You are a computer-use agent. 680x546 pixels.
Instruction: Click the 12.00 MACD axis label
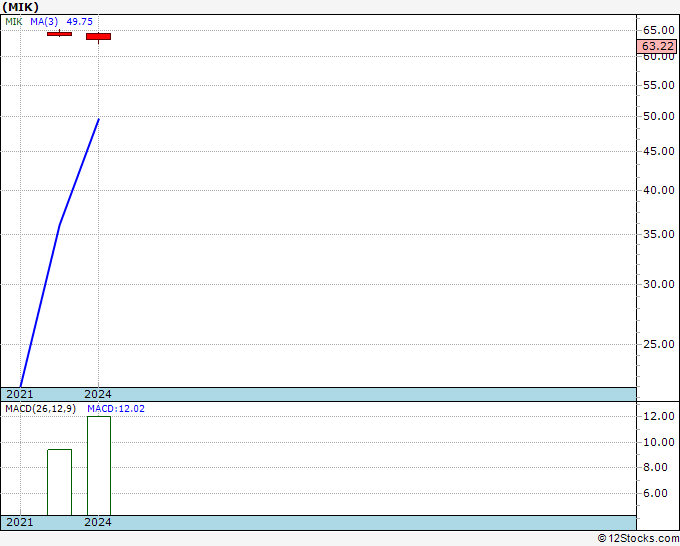[x=659, y=416]
